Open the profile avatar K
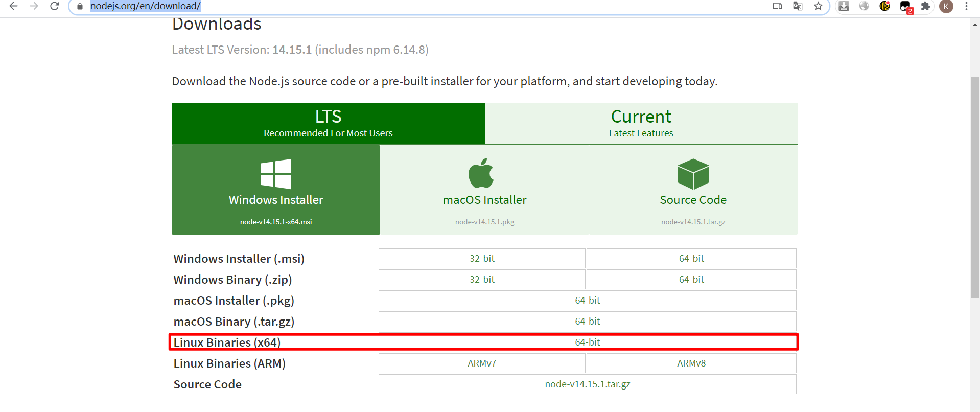This screenshot has width=980, height=412. click(x=946, y=6)
